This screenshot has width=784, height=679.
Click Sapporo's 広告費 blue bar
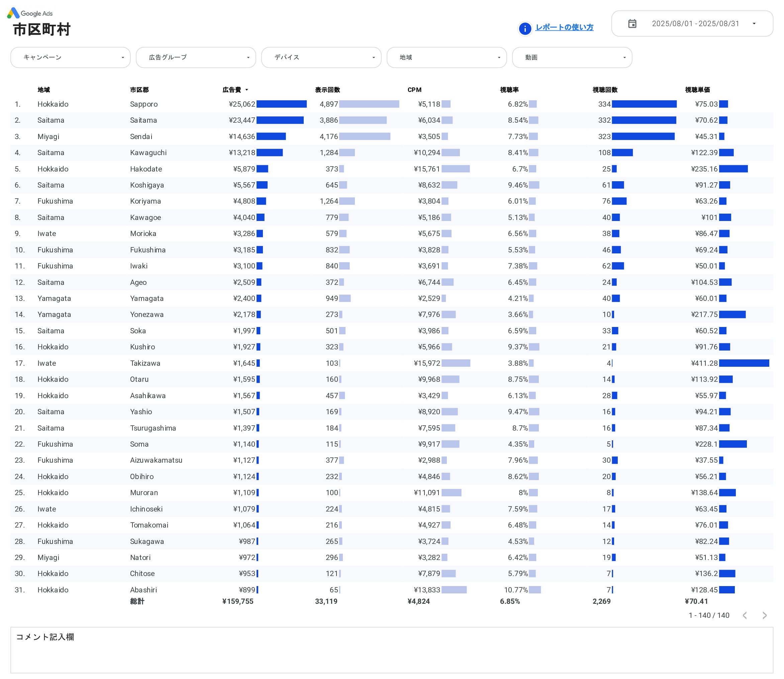[281, 104]
